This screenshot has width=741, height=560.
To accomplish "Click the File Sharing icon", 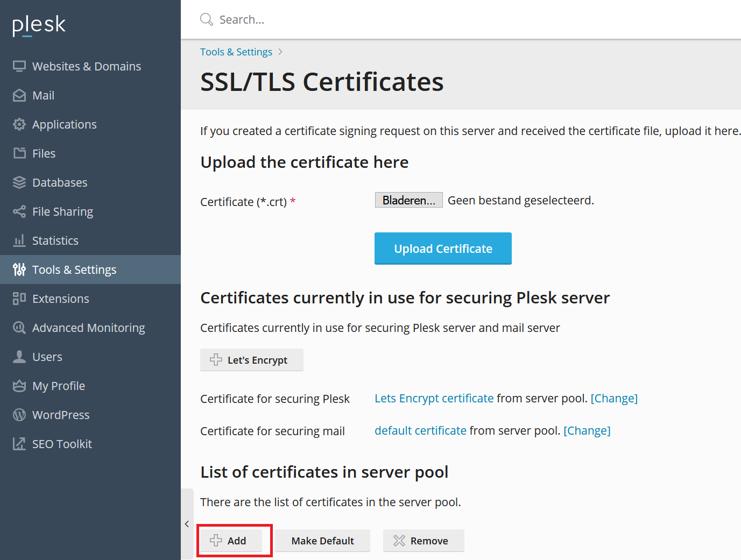I will coord(19,211).
